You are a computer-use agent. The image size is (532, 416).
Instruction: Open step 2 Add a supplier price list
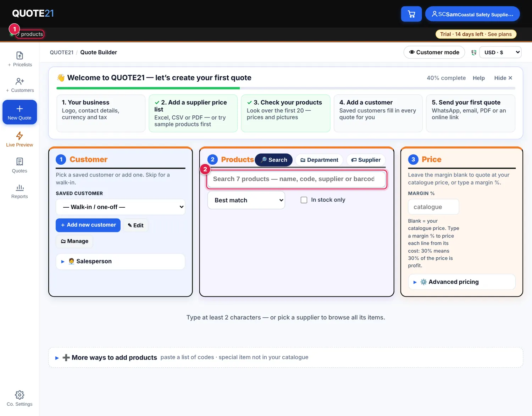(x=193, y=113)
